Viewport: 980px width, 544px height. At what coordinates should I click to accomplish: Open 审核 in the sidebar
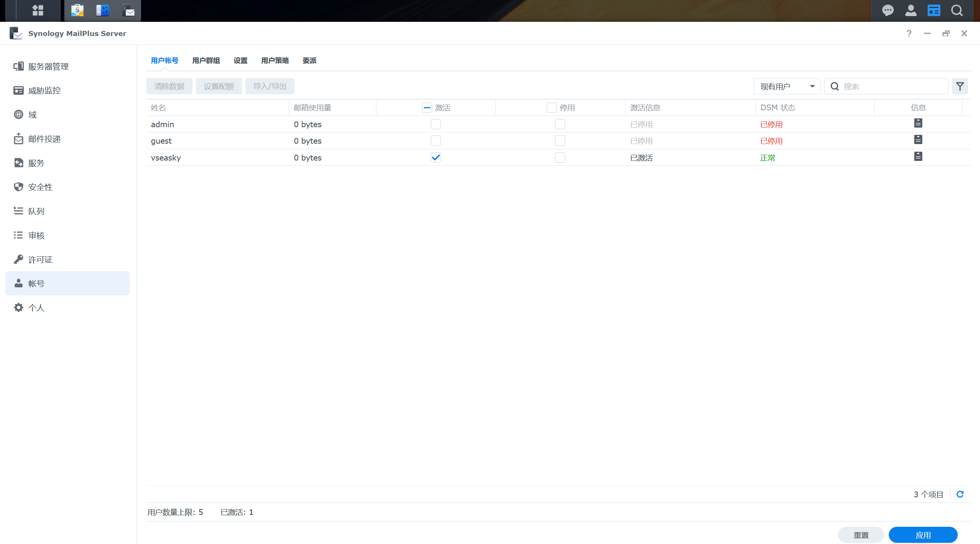point(67,235)
